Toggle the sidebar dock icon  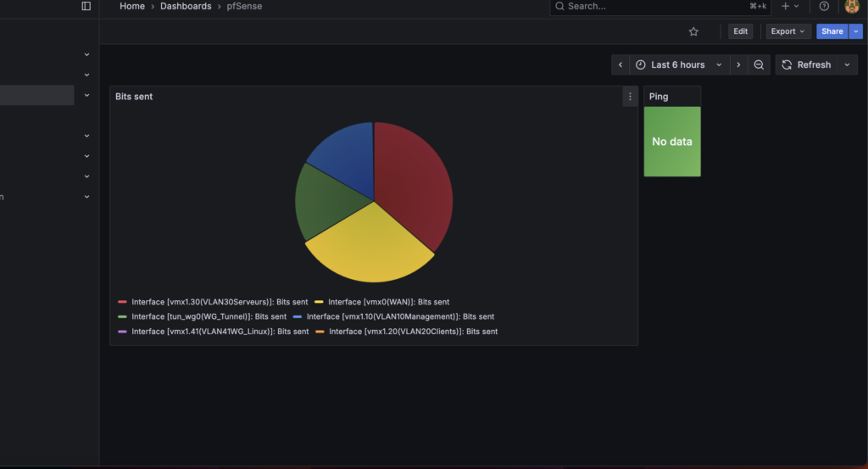[86, 6]
